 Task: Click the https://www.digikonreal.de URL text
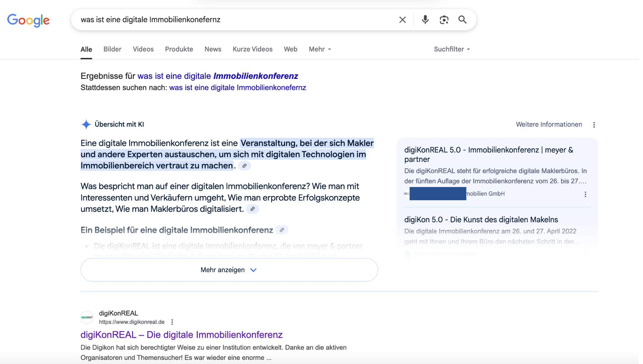pyautogui.click(x=131, y=322)
